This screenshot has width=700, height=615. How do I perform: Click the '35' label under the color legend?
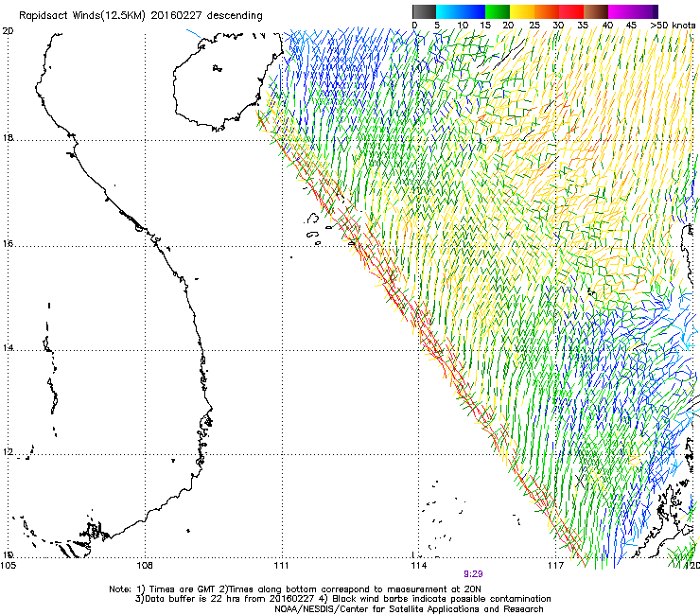click(x=583, y=25)
